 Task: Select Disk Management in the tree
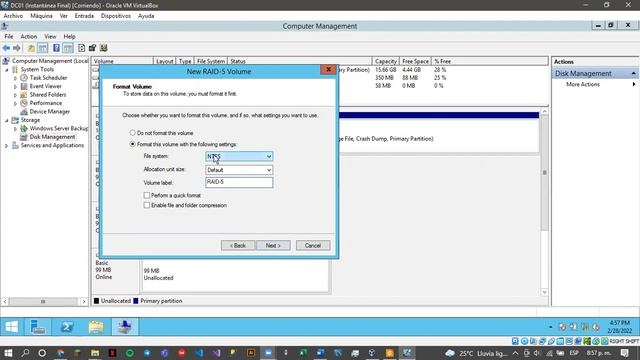point(52,137)
